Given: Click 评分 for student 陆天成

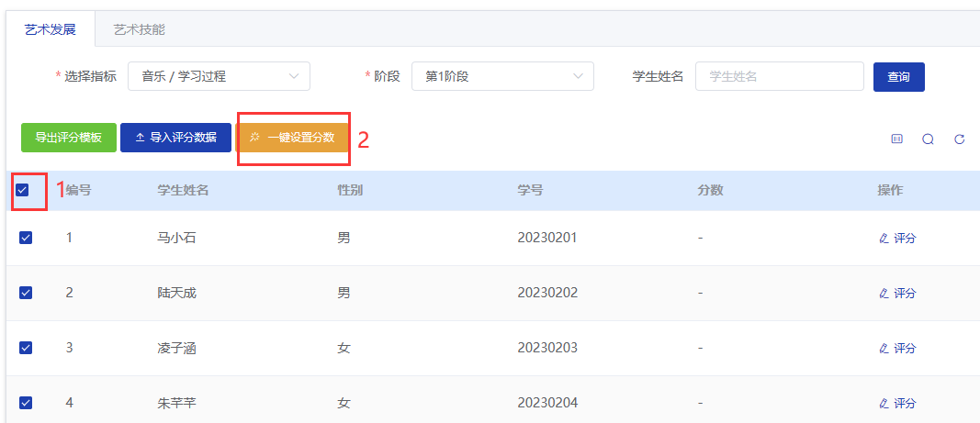Looking at the screenshot, I should coord(897,293).
